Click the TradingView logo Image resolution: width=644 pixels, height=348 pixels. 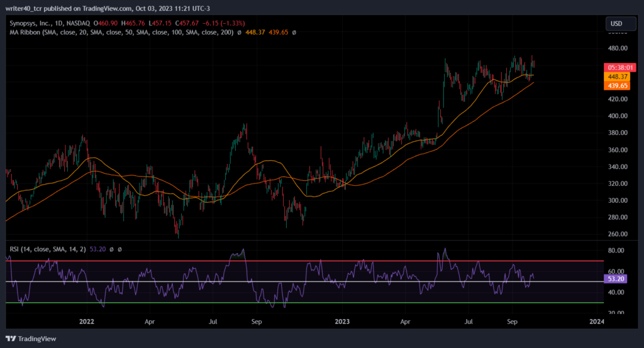(31, 339)
